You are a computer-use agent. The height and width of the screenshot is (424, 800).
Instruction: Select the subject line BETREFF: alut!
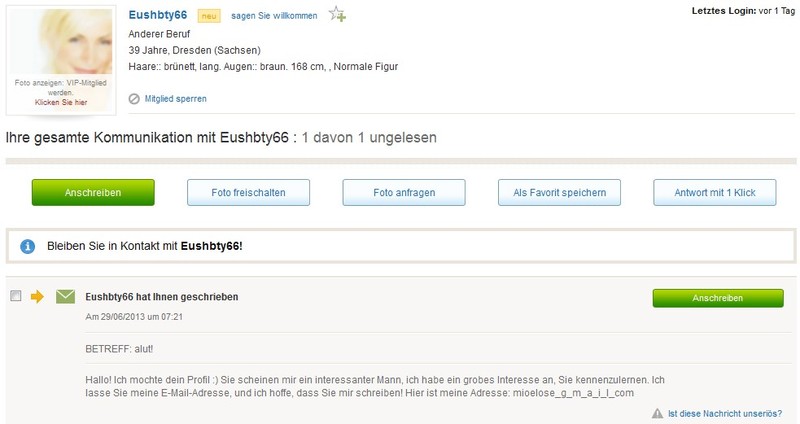(x=119, y=349)
